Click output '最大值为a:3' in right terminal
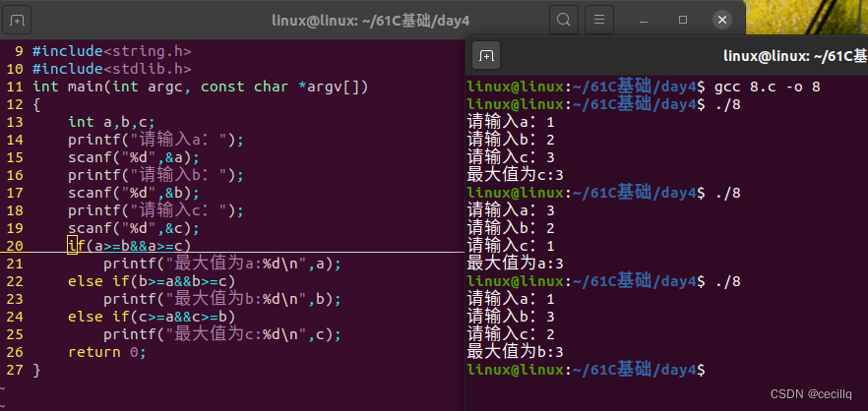 516,264
